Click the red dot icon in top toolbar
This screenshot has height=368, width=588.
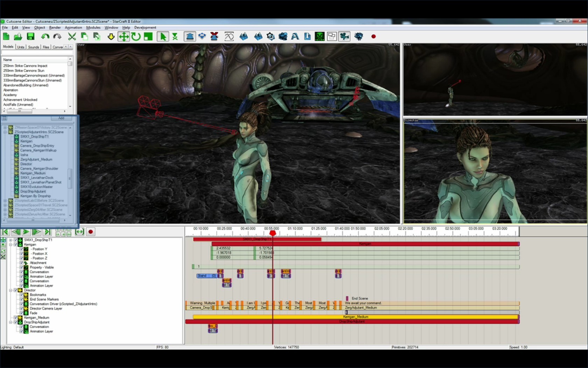point(373,36)
